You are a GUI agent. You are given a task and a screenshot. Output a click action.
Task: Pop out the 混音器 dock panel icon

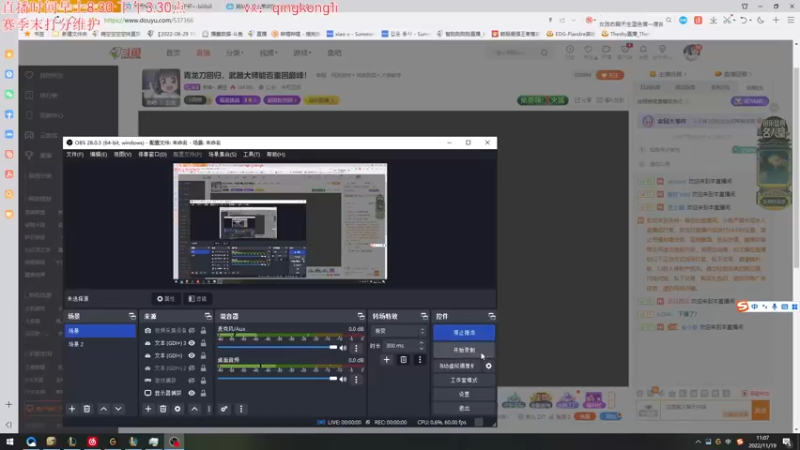coord(361,316)
